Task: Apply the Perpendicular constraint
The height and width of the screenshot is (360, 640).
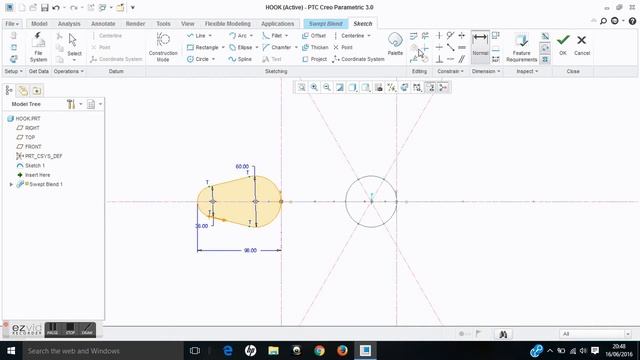Action: [439, 59]
